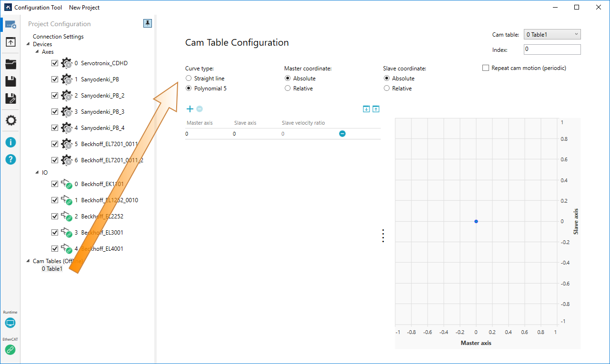The height and width of the screenshot is (364, 610).
Task: Click the pin icon in Project Configuration panel
Action: (x=148, y=23)
